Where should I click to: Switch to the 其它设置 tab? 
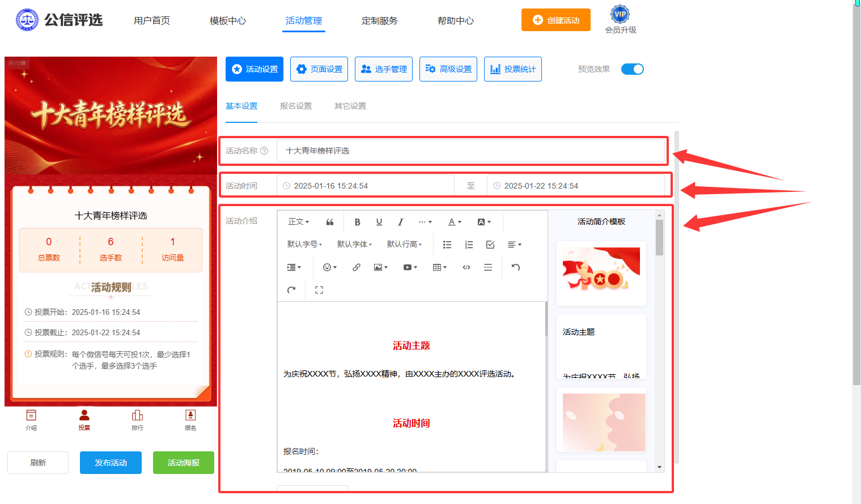click(350, 106)
